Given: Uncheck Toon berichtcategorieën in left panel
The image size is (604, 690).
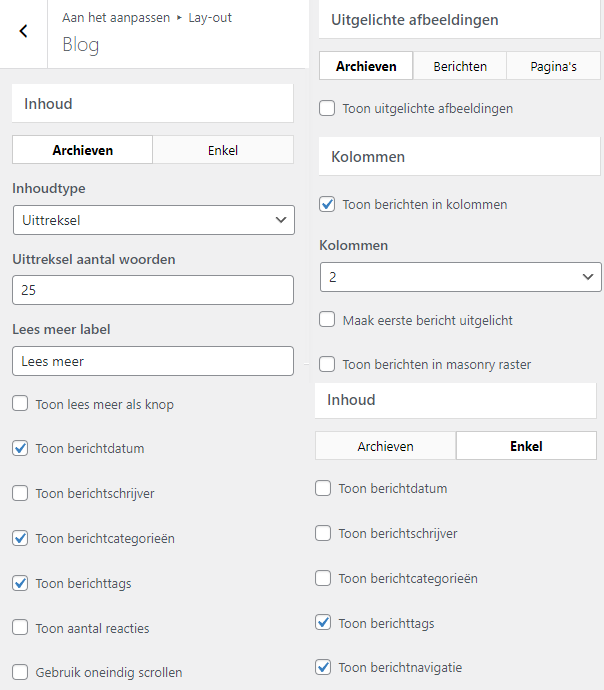Looking at the screenshot, I should (20, 538).
